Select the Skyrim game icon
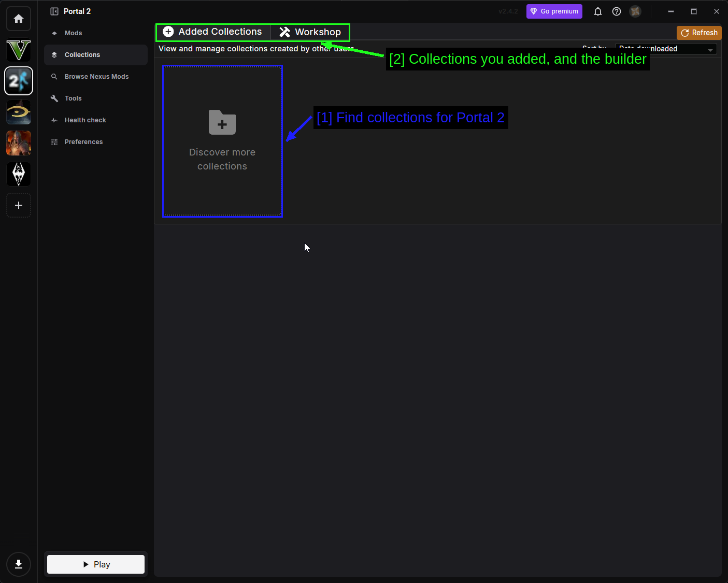728x583 pixels. click(x=19, y=174)
